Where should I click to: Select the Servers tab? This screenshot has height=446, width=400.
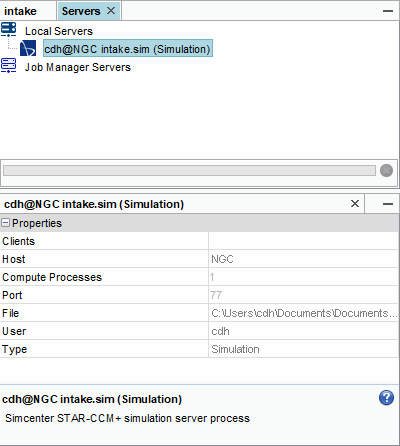pyautogui.click(x=81, y=11)
